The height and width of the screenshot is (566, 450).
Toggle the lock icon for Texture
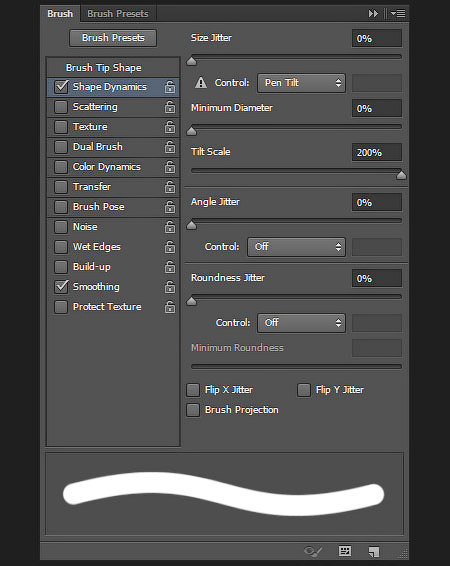click(170, 127)
